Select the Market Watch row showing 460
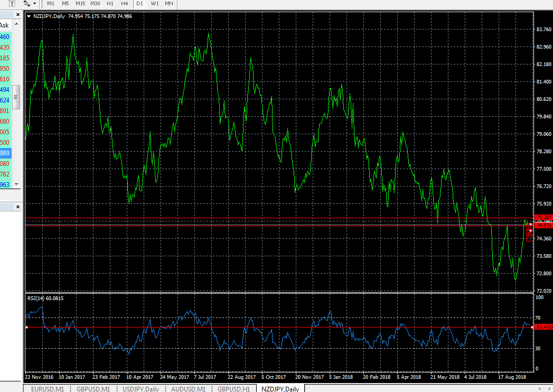The width and height of the screenshot is (553, 392). click(x=6, y=36)
